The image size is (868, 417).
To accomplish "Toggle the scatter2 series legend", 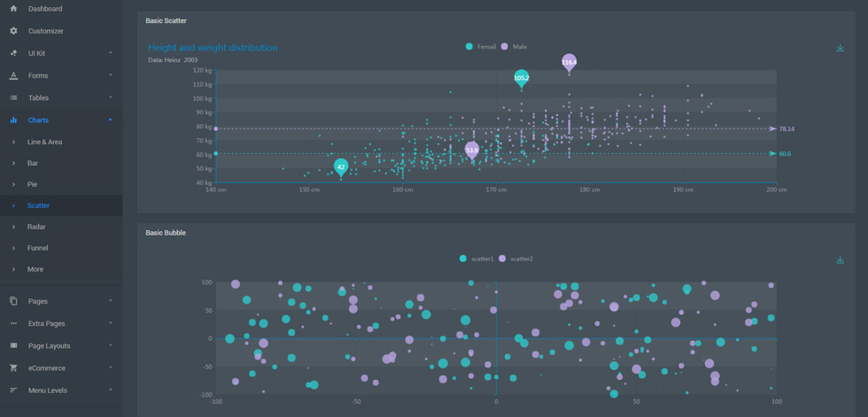I will [515, 259].
